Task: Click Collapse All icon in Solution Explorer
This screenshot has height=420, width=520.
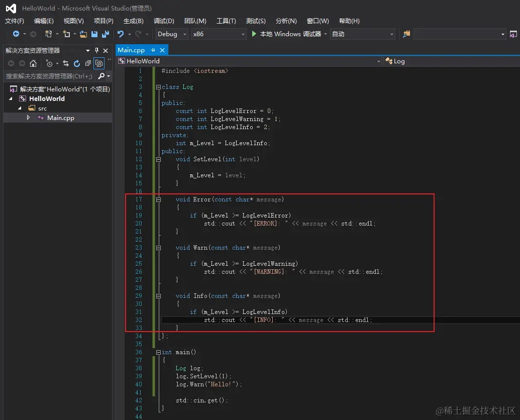Action: click(88, 63)
